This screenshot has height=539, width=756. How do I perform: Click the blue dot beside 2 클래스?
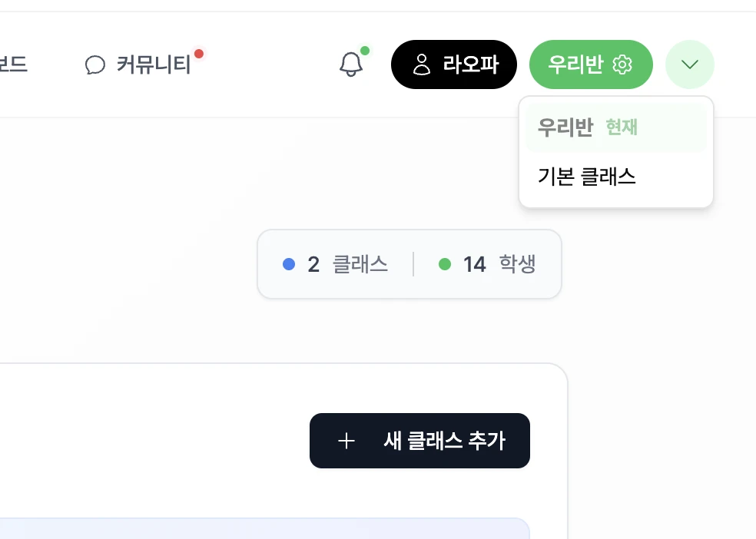289,264
